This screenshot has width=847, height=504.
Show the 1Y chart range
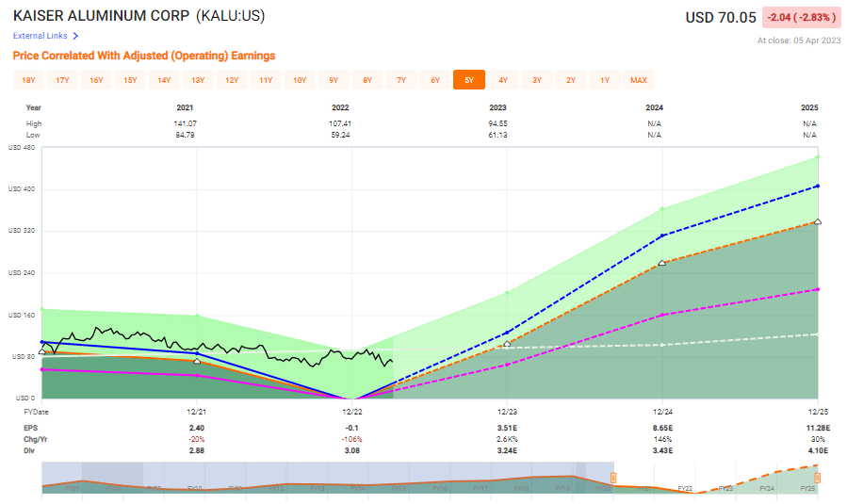(x=605, y=80)
